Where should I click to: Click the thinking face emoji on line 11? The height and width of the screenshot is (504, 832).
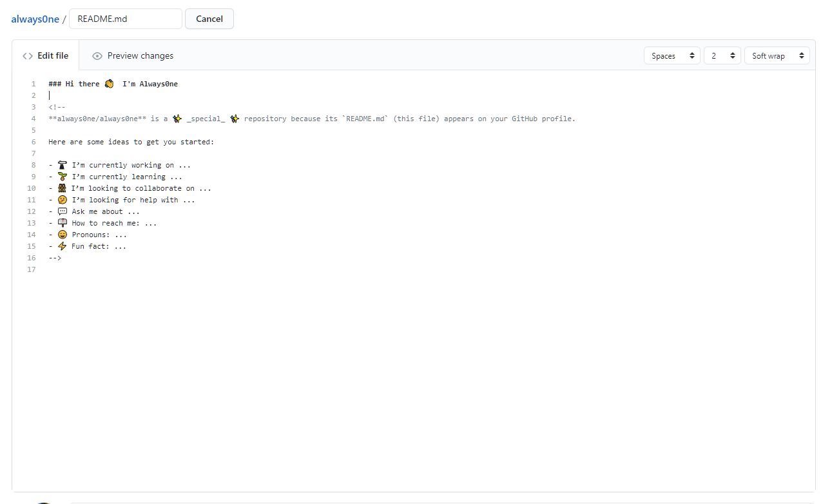[x=63, y=200]
